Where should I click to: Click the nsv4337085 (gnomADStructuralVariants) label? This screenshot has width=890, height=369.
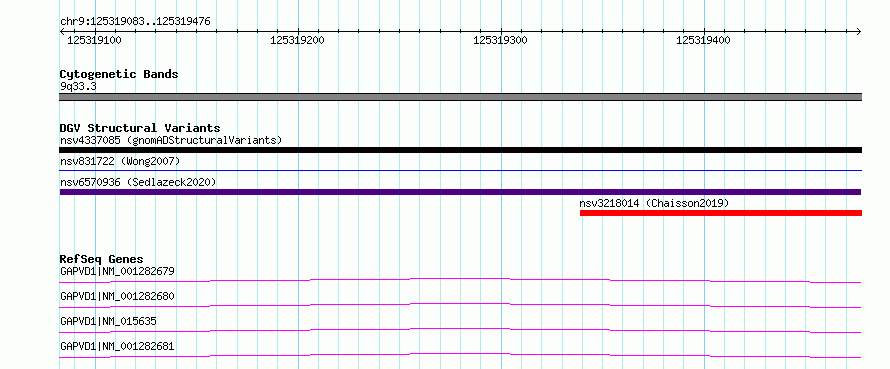point(171,140)
